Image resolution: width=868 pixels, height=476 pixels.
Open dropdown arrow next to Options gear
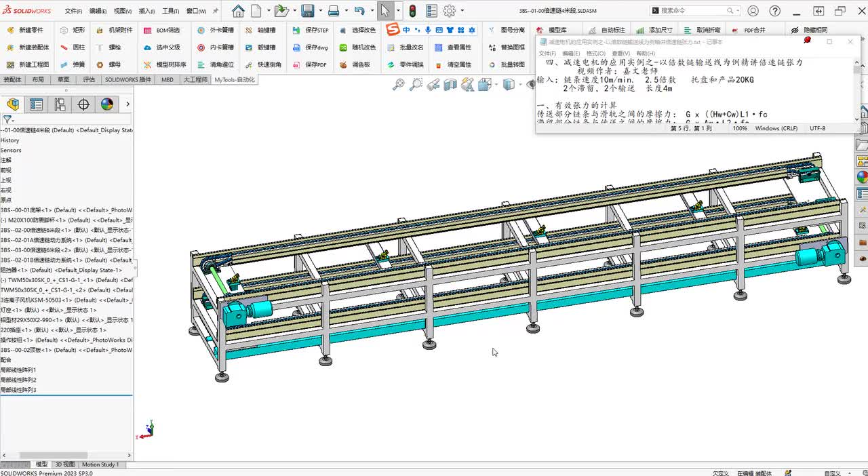(462, 11)
